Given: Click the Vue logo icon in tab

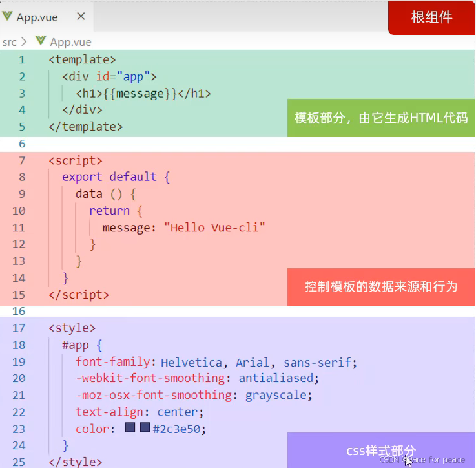Looking at the screenshot, I should point(7,16).
